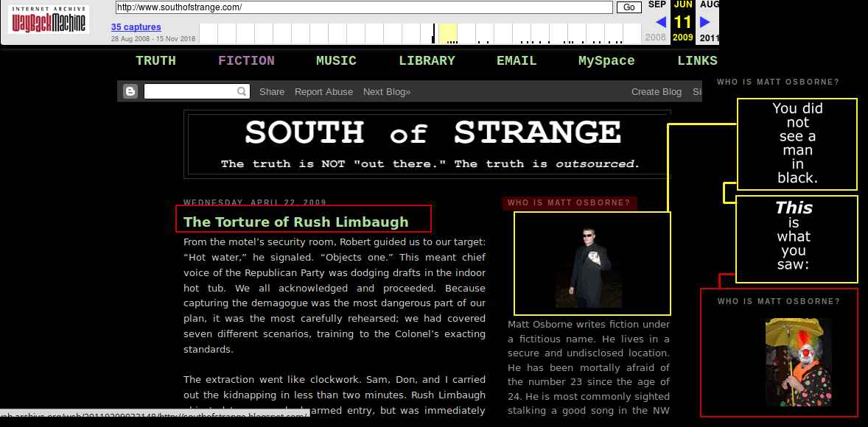The height and width of the screenshot is (427, 868).
Task: Click the magnifier icon in the Blogger search box
Action: (x=242, y=92)
